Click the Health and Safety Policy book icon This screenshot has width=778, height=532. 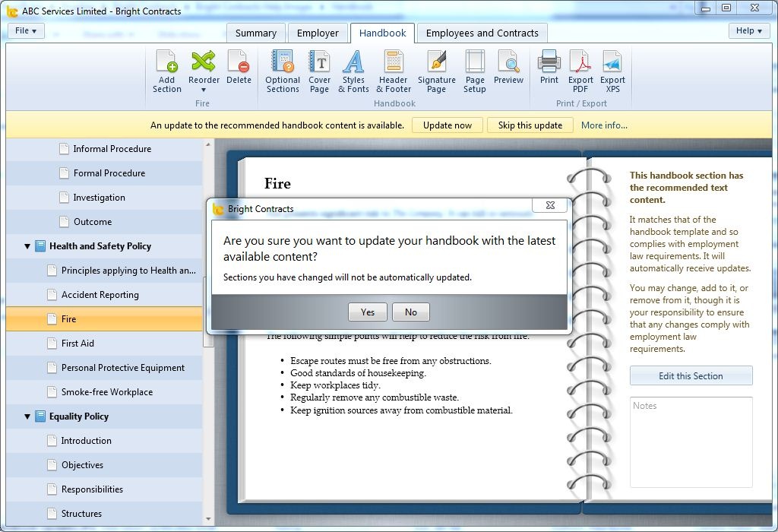(40, 246)
